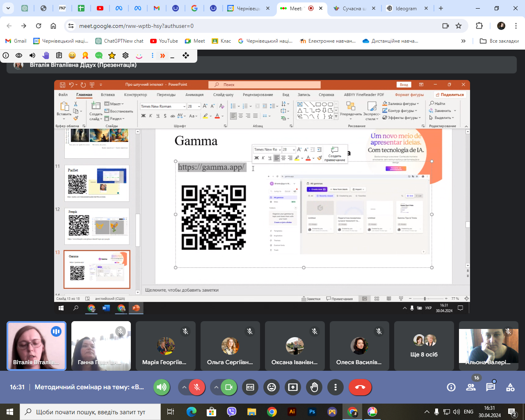Viewport: 525px width, 420px height.
Task: Open the emoji reactions panel
Action: (x=272, y=387)
